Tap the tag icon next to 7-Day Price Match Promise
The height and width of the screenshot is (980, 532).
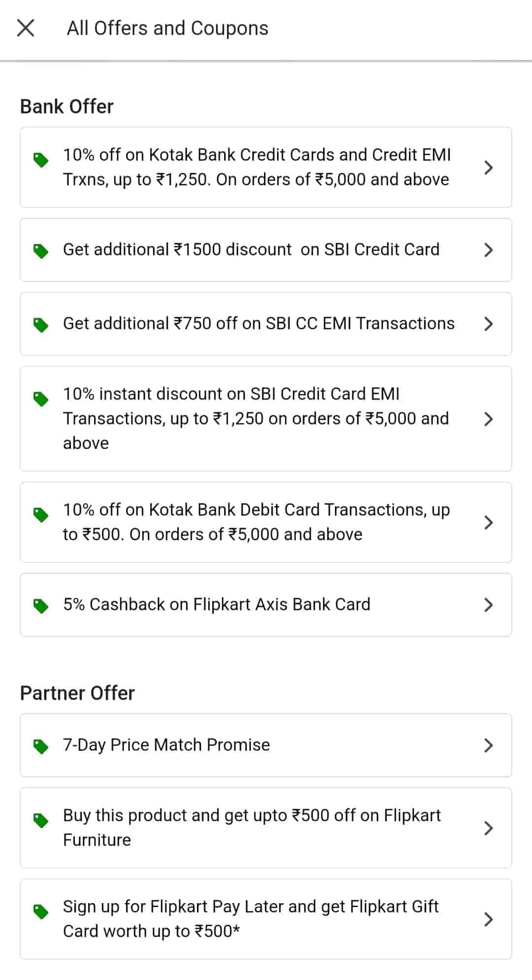pyautogui.click(x=41, y=746)
